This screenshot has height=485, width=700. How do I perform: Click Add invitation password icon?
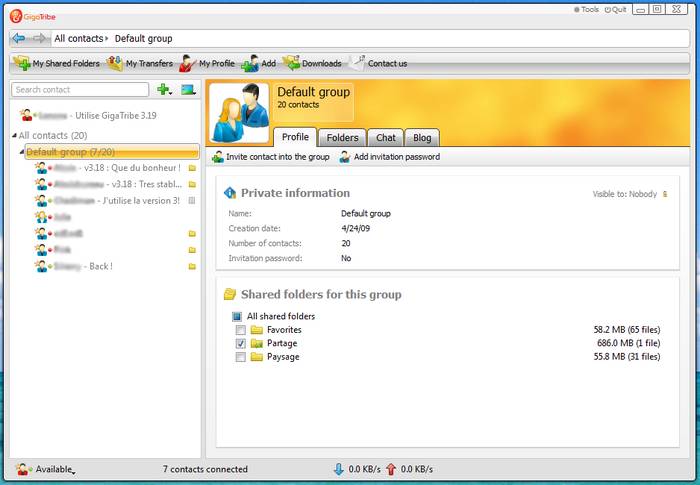tap(345, 157)
